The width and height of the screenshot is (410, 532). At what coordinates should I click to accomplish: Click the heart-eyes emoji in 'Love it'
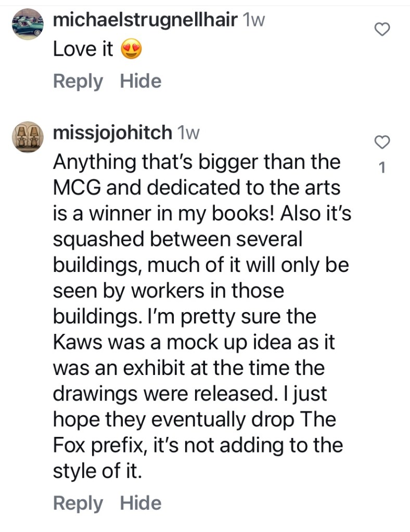(131, 50)
